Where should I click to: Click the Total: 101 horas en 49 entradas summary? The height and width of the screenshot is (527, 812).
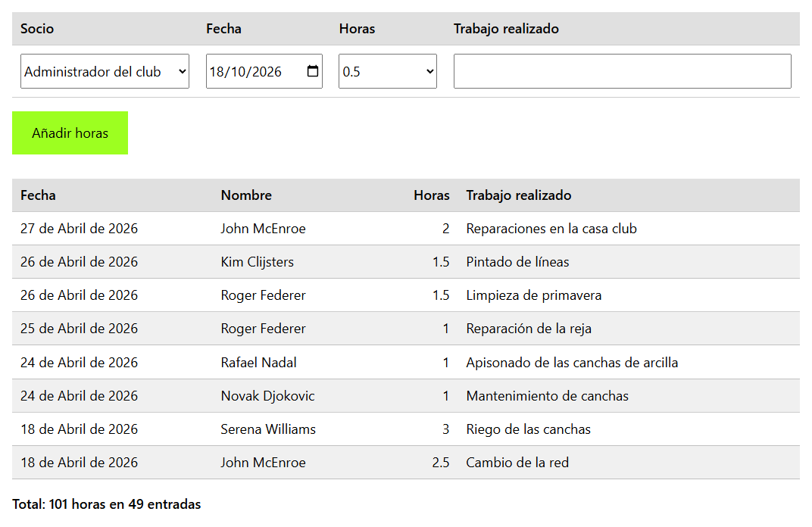tap(107, 504)
